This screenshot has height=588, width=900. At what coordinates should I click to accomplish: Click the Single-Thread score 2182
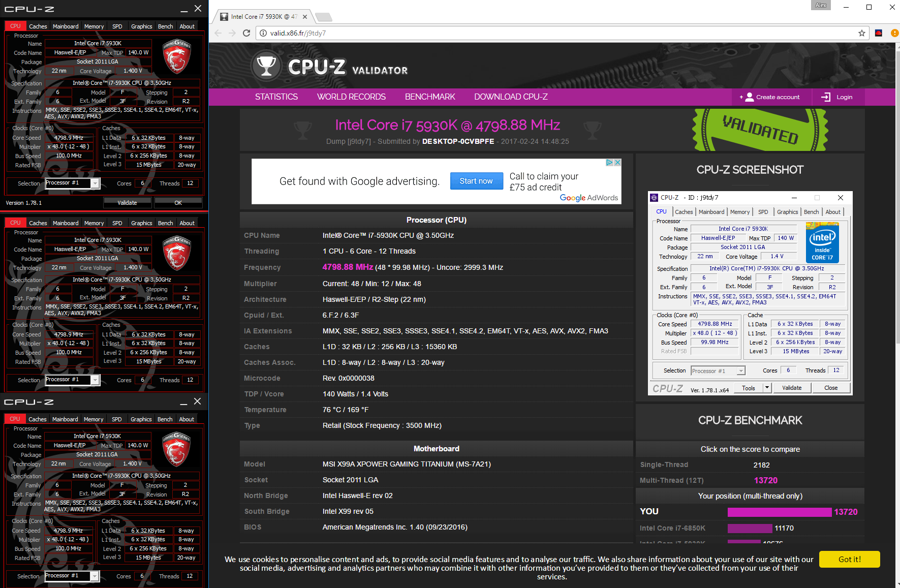762,465
